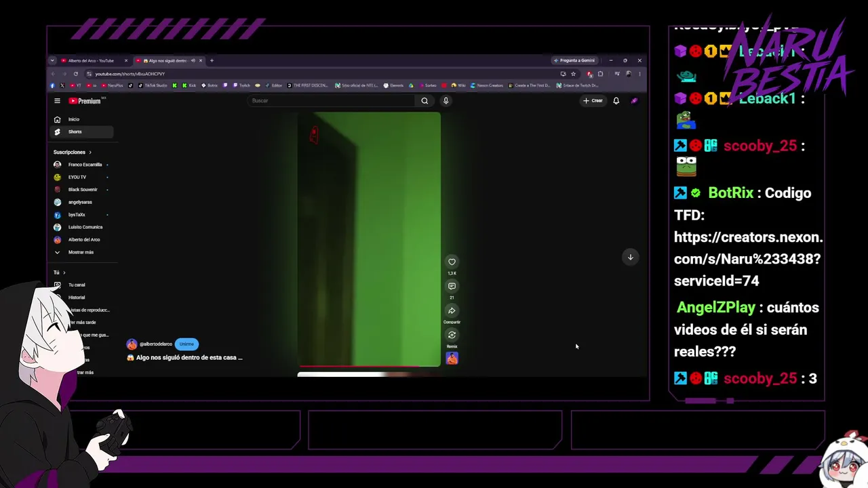Open the short's comments panel
868x488 pixels.
coord(452,286)
